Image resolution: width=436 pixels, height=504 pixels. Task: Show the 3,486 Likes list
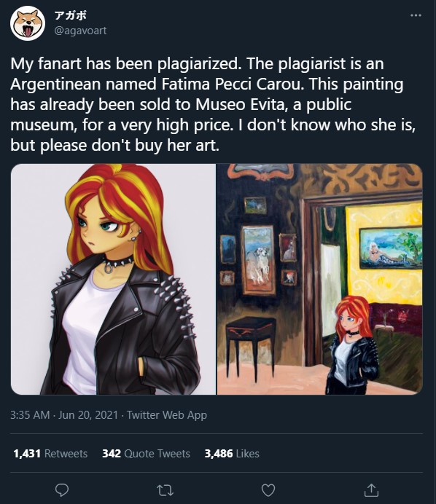click(232, 454)
